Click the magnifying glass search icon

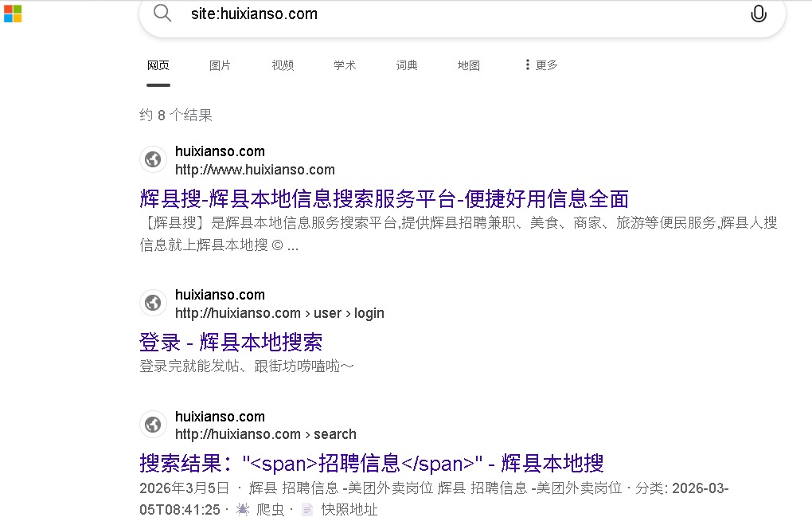tap(162, 14)
